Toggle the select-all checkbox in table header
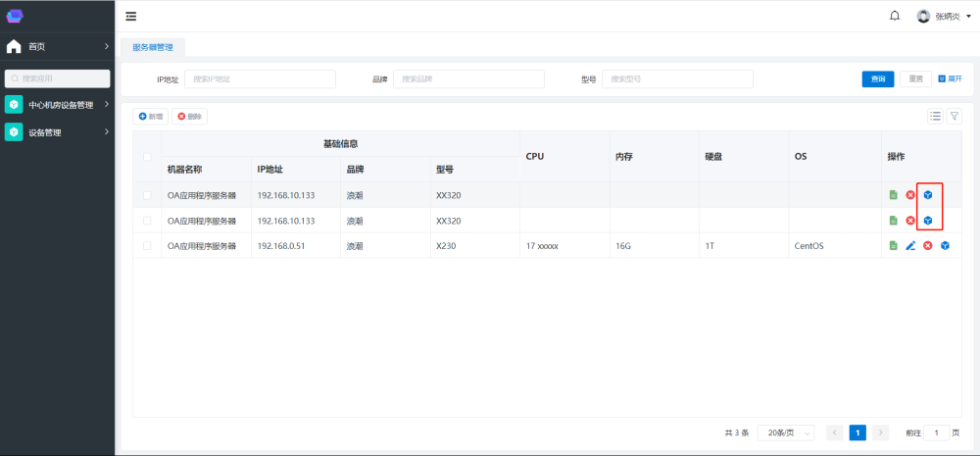The image size is (980, 456). click(x=147, y=157)
